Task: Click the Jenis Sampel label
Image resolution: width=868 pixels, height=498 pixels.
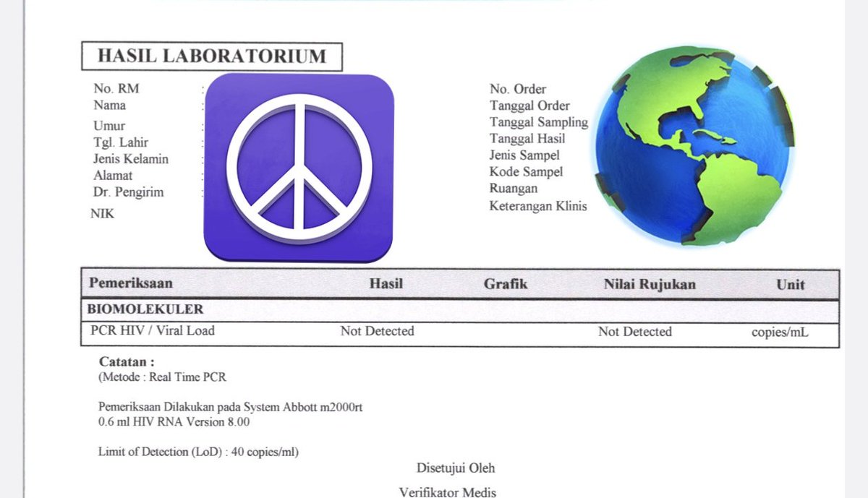Action: point(524,155)
